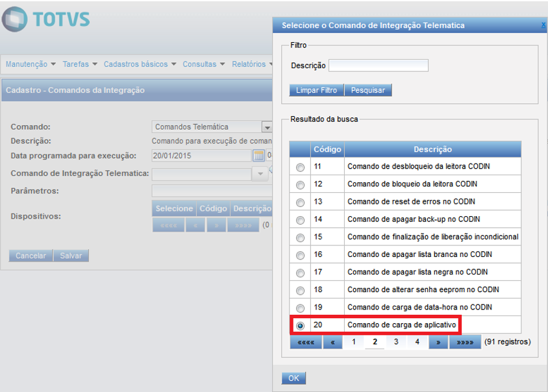Click the 20/01/2015 date field
This screenshot has width=548, height=392.
pos(201,156)
